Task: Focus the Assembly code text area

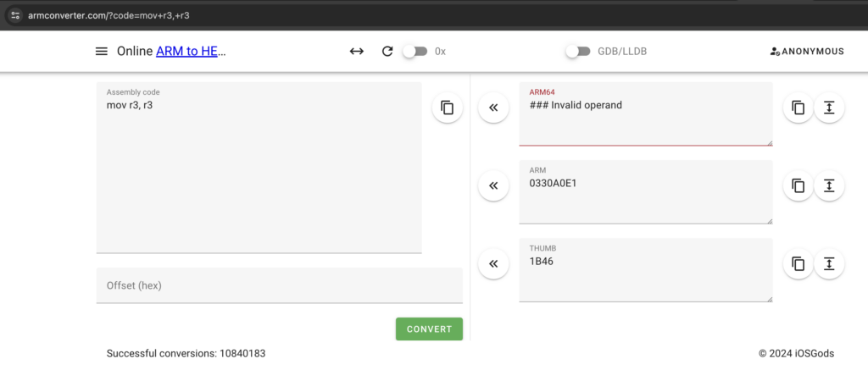Action: point(259,168)
